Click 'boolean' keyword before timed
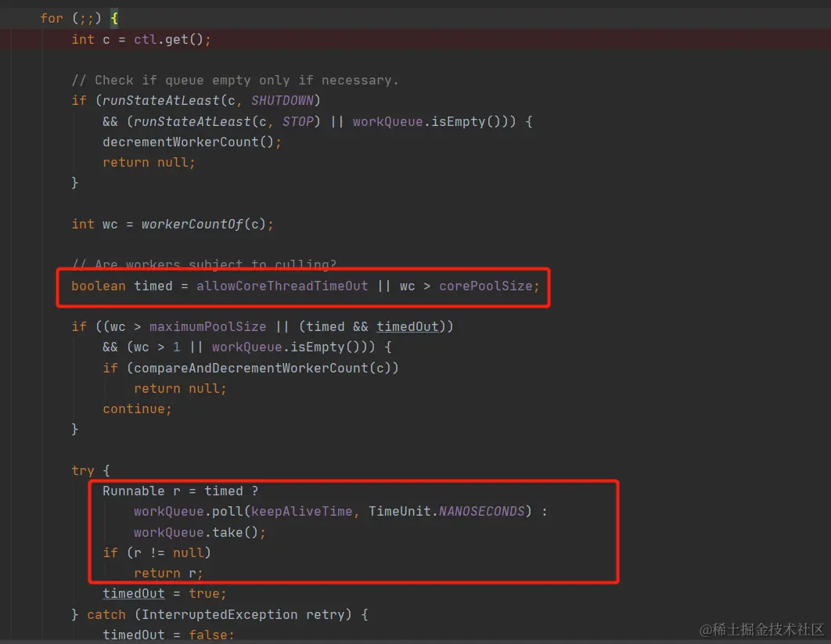This screenshot has height=644, width=831. (99, 286)
